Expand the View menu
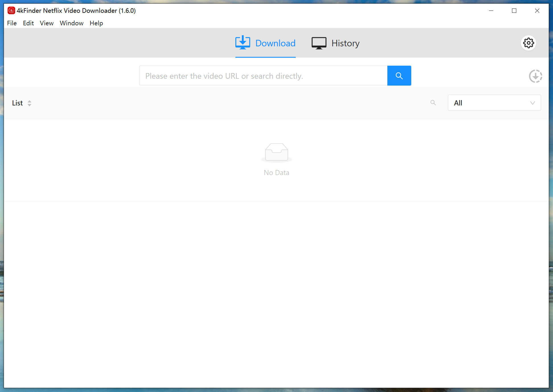This screenshot has height=392, width=553. (x=46, y=23)
